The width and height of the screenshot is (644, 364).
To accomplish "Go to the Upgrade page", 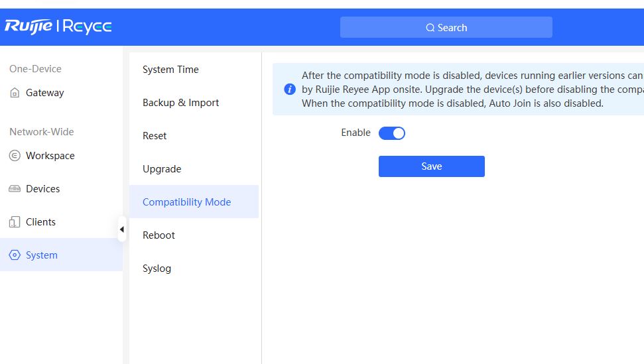I will [162, 169].
